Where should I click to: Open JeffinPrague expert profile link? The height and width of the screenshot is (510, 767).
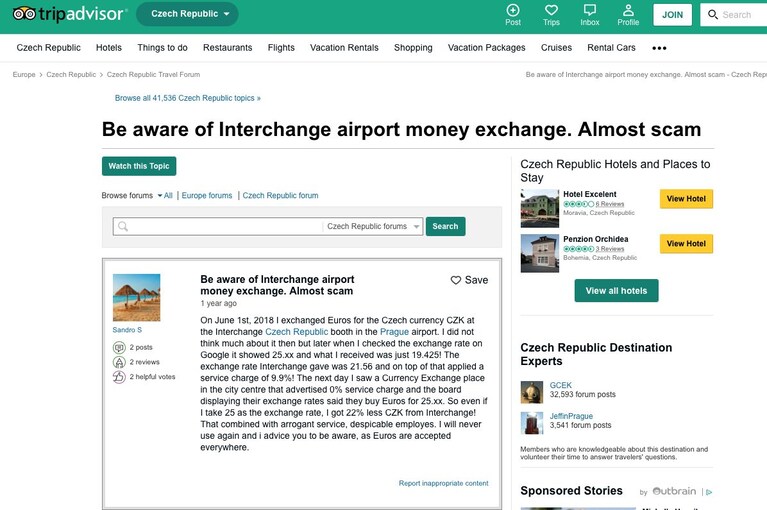pyautogui.click(x=571, y=416)
